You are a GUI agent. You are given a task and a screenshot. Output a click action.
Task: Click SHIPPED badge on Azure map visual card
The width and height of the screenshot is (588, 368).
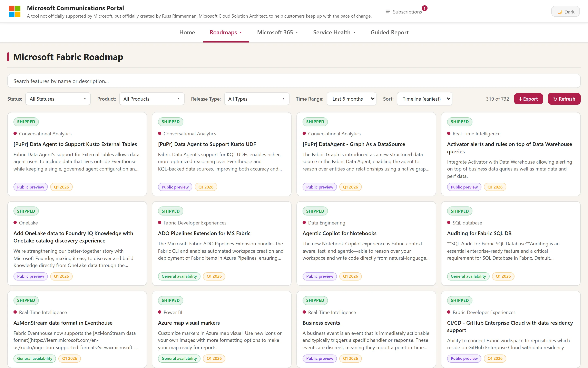point(170,300)
